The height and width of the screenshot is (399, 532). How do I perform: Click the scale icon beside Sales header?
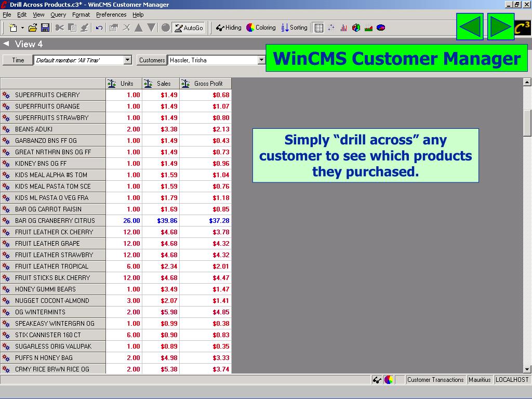(148, 84)
